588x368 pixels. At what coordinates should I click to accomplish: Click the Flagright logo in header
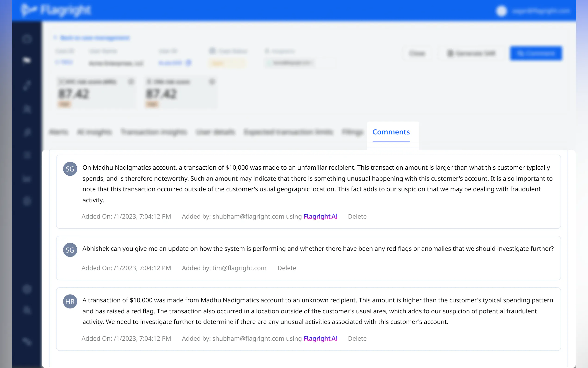coord(56,10)
